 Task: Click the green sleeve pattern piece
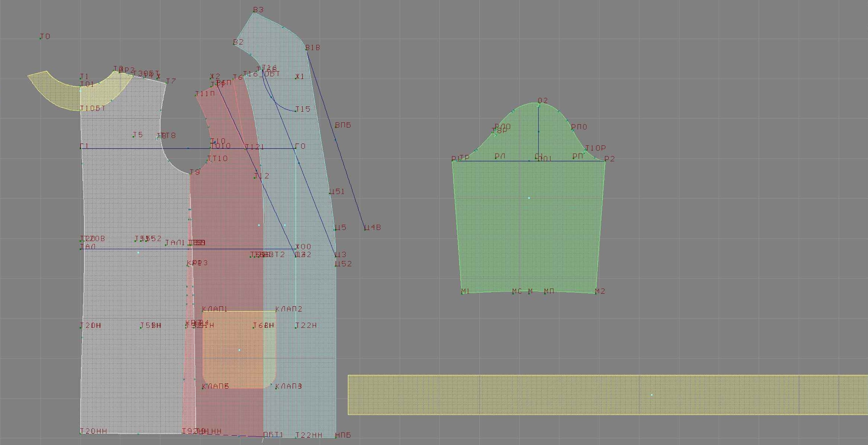(x=529, y=222)
